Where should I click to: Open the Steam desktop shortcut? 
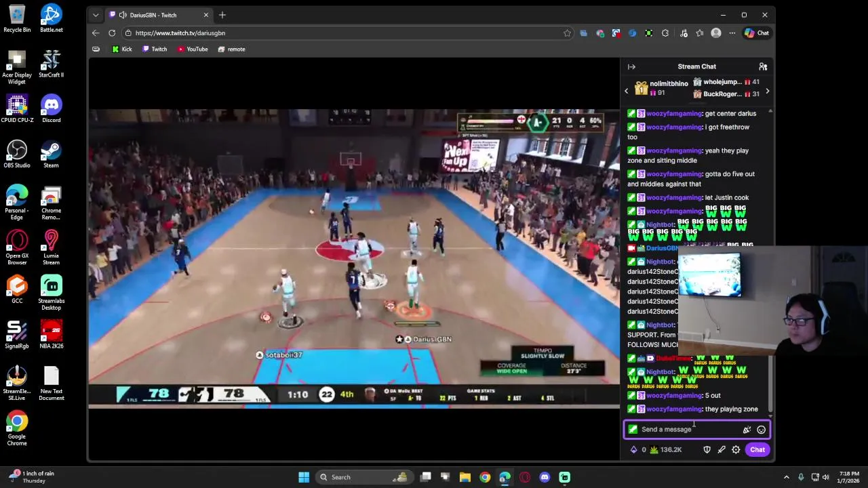point(51,155)
